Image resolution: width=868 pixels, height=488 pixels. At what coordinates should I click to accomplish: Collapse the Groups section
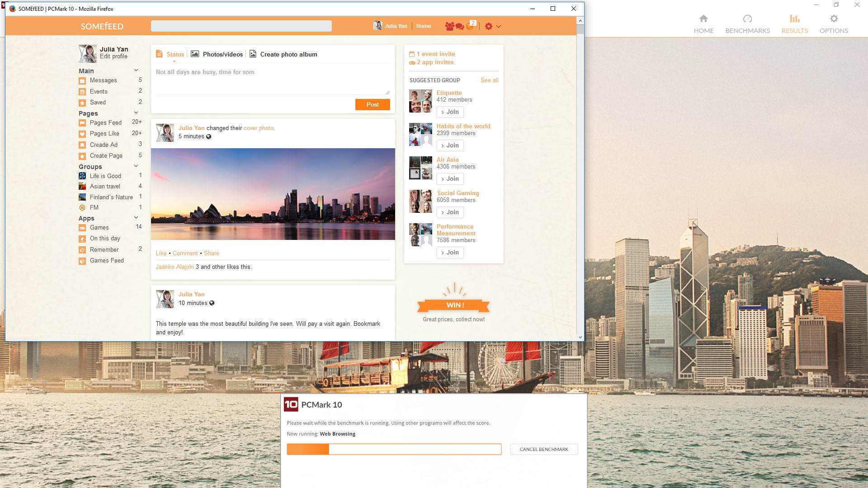point(136,166)
